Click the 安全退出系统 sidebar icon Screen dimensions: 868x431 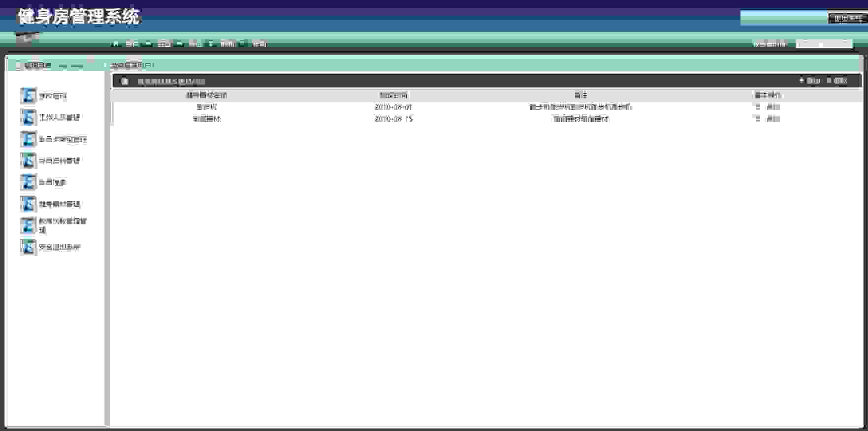pos(28,247)
